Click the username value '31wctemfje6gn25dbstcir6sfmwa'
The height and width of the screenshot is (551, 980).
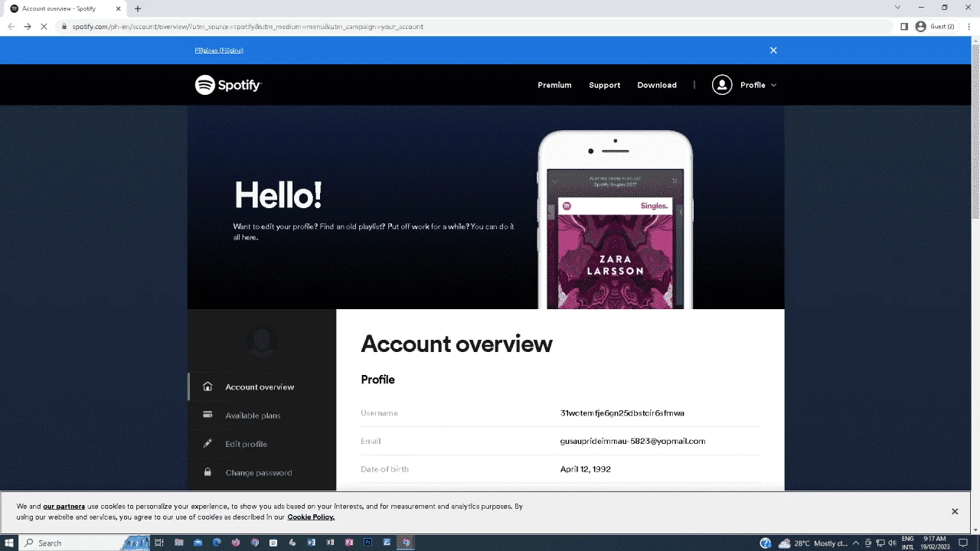(x=622, y=413)
